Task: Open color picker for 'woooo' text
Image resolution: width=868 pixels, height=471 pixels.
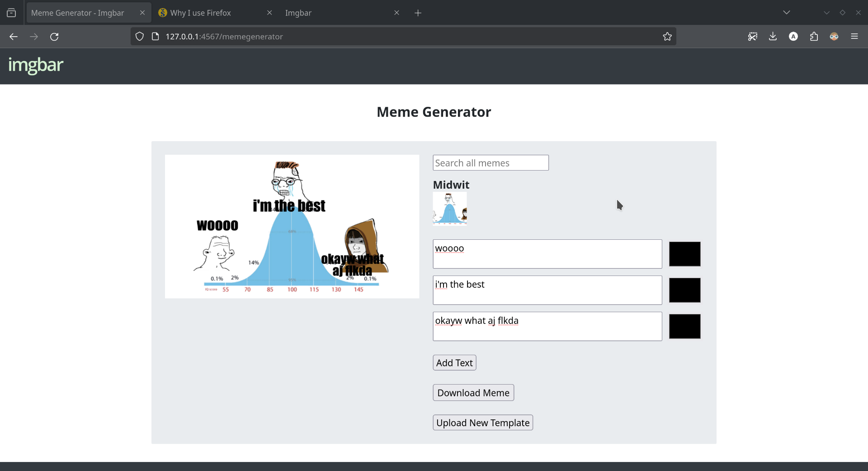Action: (x=685, y=254)
